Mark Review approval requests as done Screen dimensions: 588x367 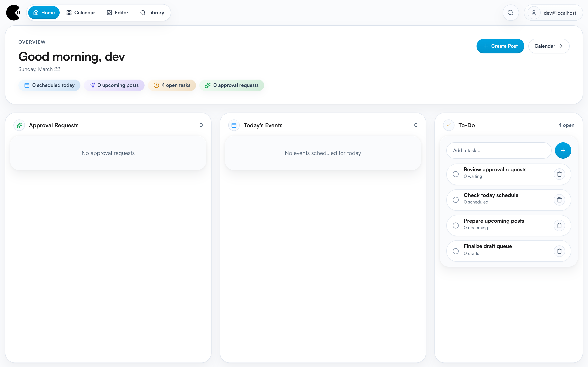pyautogui.click(x=455, y=174)
